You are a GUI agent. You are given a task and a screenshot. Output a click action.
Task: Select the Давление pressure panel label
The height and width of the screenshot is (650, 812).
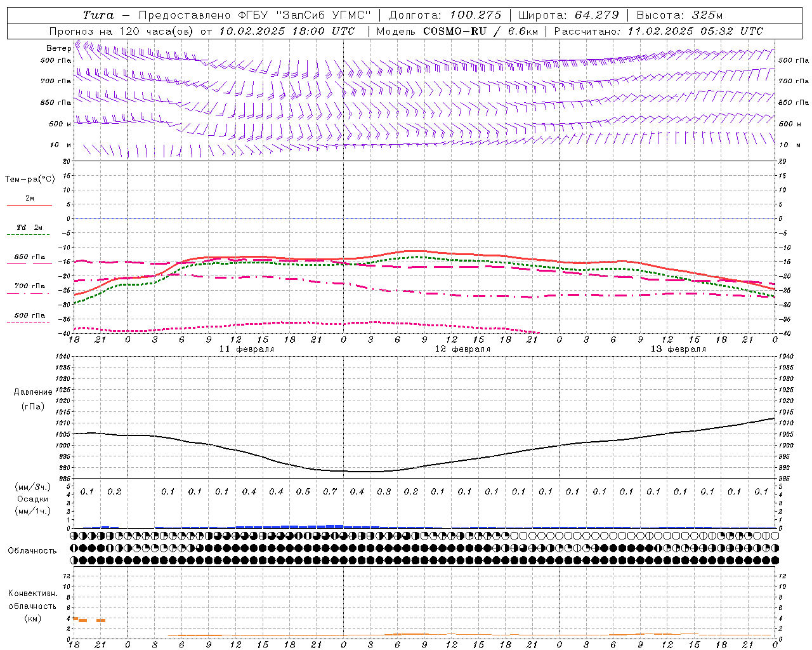[x=33, y=392]
